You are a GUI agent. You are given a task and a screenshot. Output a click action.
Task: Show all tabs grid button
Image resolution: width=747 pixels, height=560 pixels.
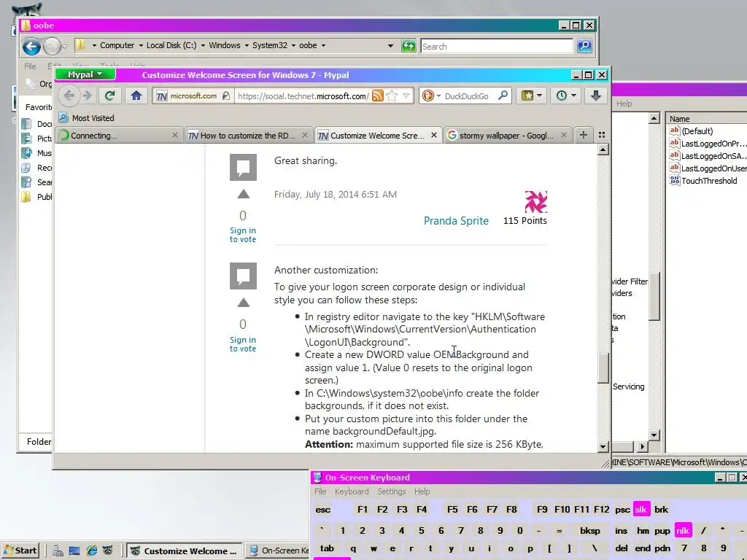[x=602, y=135]
